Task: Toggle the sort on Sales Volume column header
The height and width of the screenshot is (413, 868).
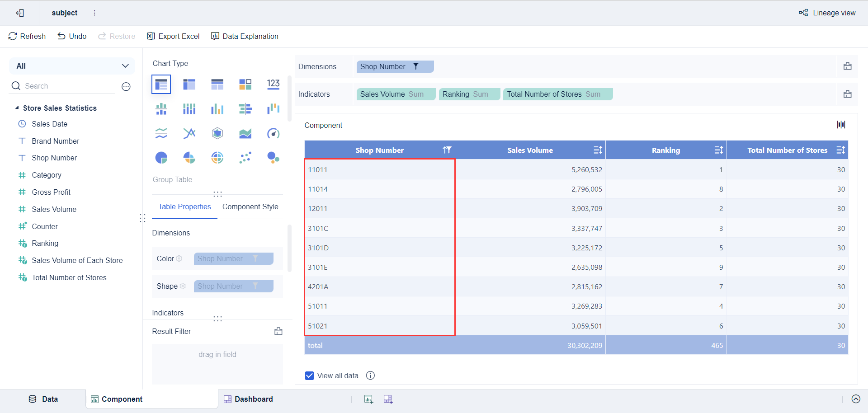Action: click(x=598, y=150)
